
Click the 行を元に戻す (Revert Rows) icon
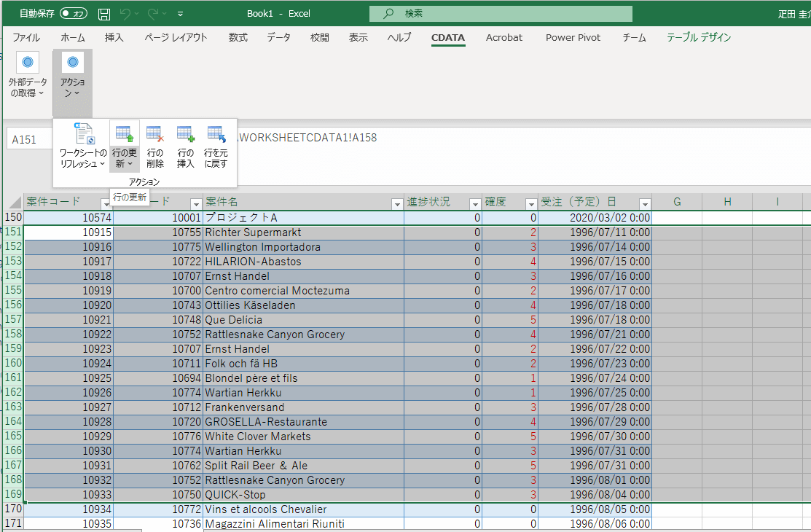coord(216,134)
